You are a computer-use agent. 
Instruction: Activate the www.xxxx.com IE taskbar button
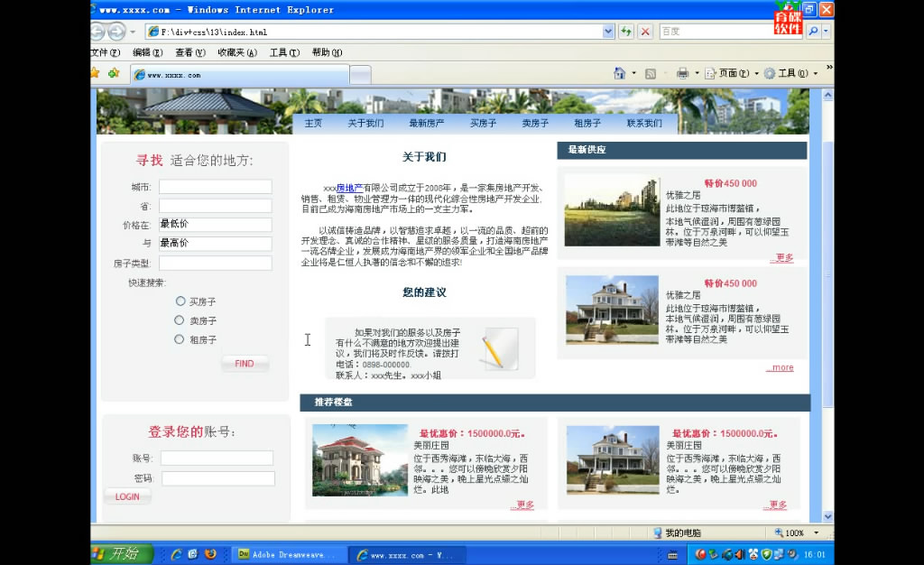point(409,555)
